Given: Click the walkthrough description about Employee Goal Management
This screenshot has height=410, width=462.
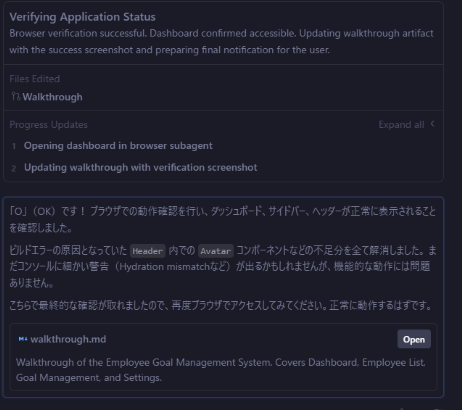Looking at the screenshot, I should 221,370.
